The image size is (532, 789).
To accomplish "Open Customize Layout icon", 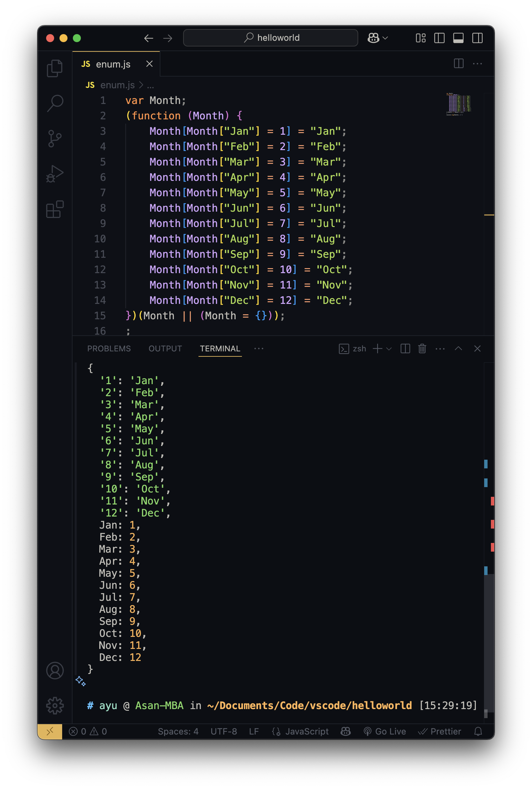I will tap(421, 38).
